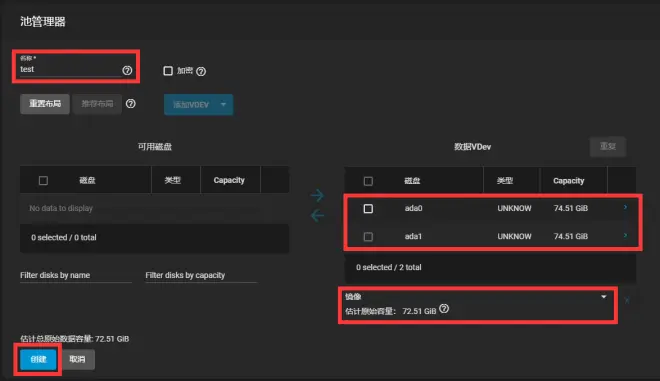Click the Filter disks by capacity field
This screenshot has width=660, height=381.
[x=201, y=275]
